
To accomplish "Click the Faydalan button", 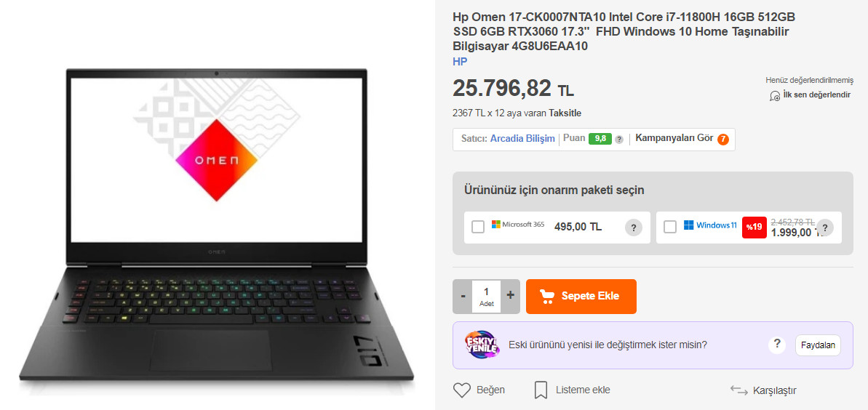I will (818, 345).
